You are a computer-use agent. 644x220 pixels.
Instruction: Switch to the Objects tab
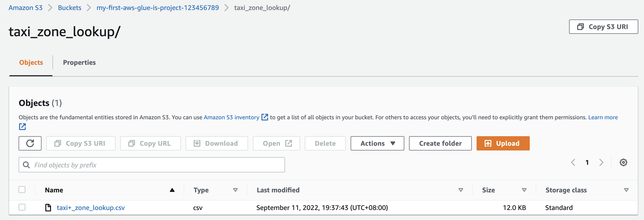31,62
